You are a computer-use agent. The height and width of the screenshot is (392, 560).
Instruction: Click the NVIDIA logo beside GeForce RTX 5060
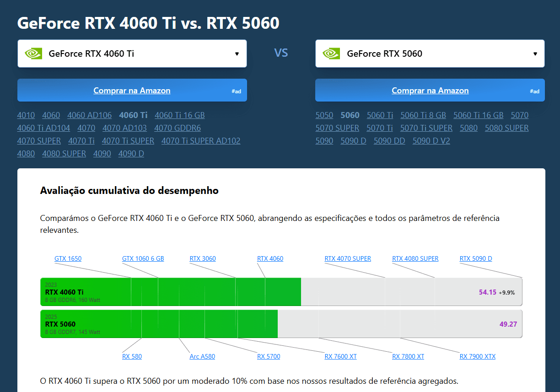330,54
